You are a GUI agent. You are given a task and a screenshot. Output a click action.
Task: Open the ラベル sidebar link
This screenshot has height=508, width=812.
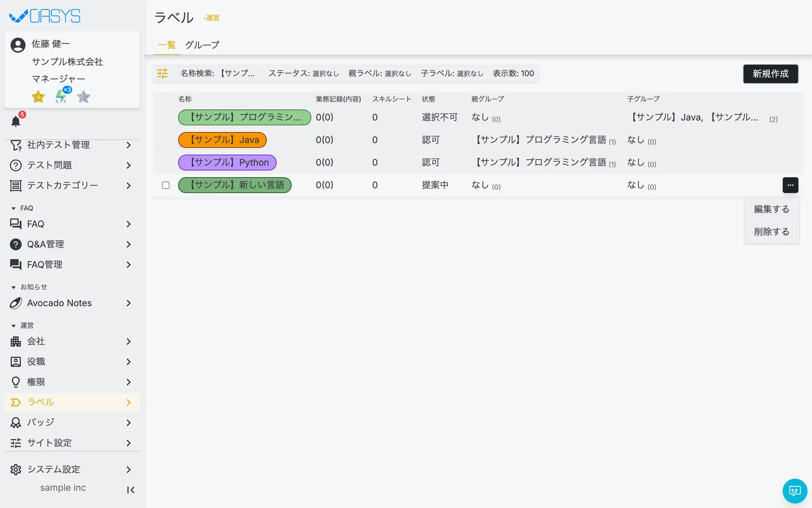coord(72,402)
